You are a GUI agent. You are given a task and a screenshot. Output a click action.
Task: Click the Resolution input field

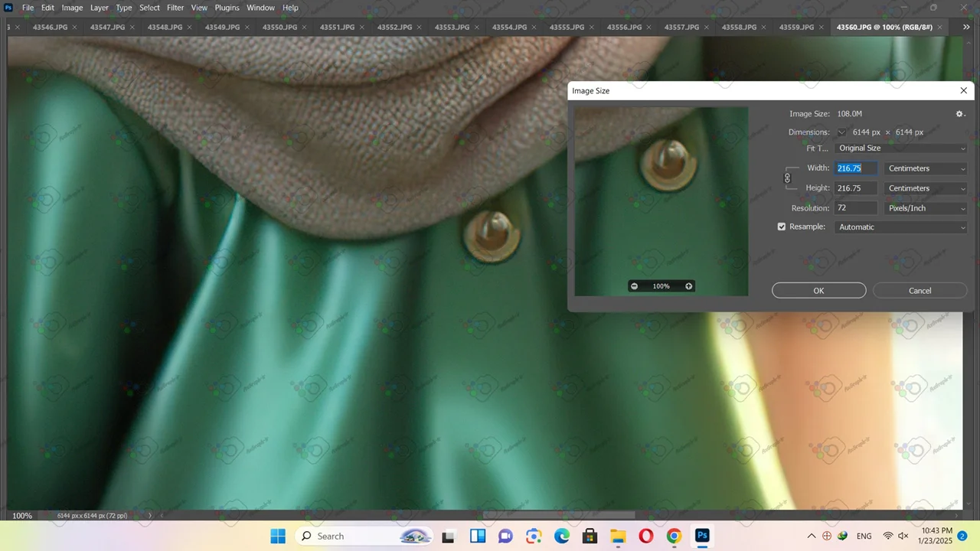855,208
